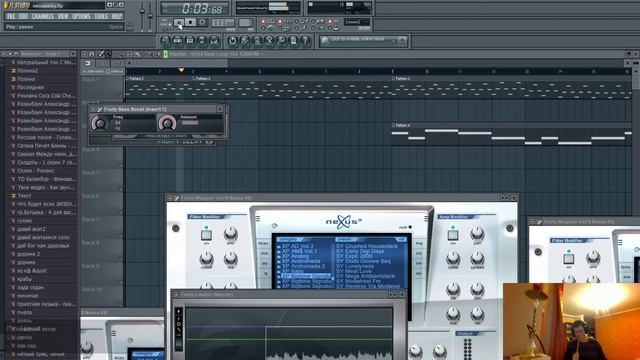Screen dimensions: 640x360
Task: Select preset SY Mega Ambientstack in Nexus
Action: pos(365,276)
